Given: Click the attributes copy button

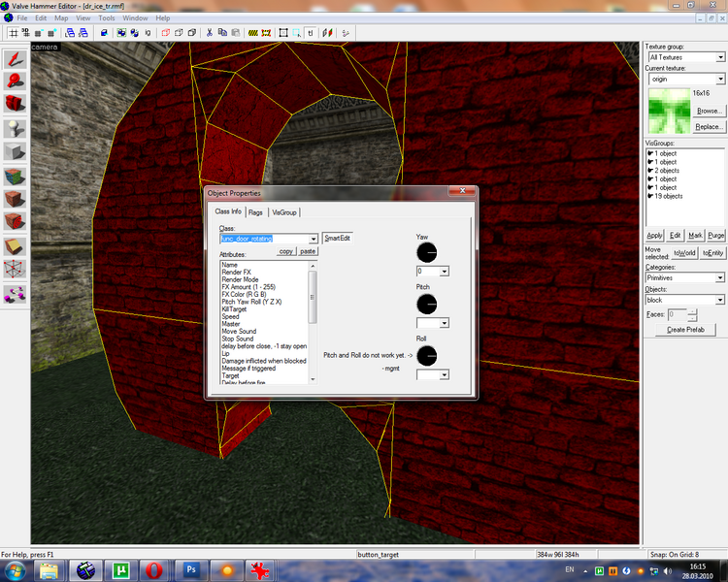Looking at the screenshot, I should [x=286, y=251].
